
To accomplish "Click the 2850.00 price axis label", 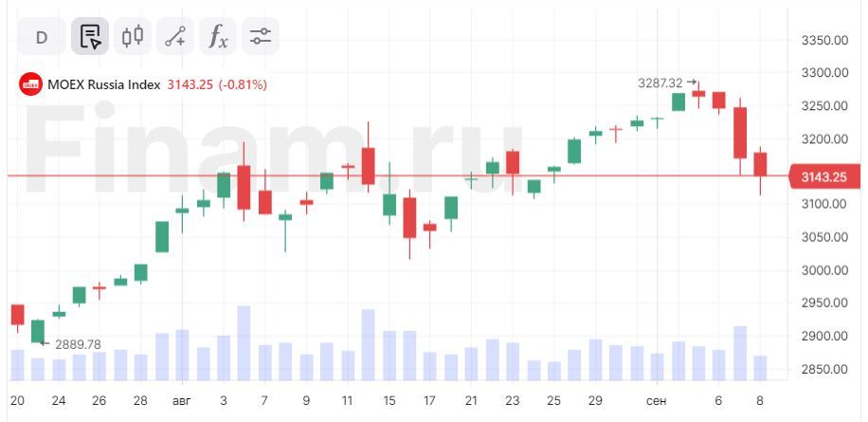I will [825, 369].
